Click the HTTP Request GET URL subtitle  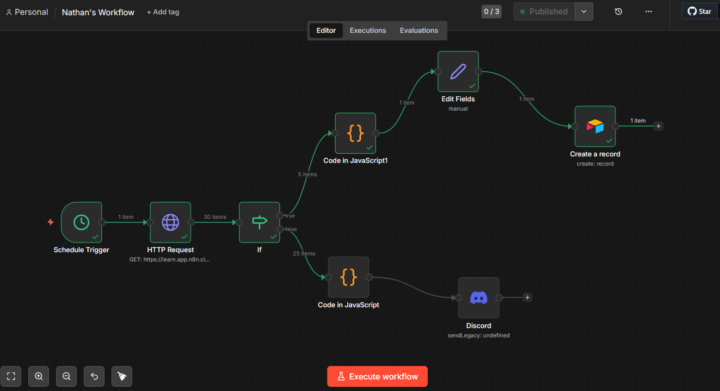(169, 259)
